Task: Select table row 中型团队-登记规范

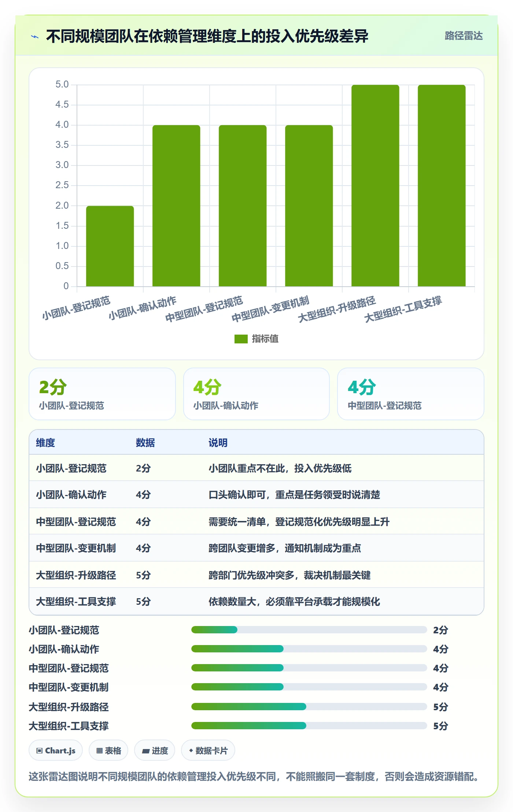Action: tap(256, 521)
